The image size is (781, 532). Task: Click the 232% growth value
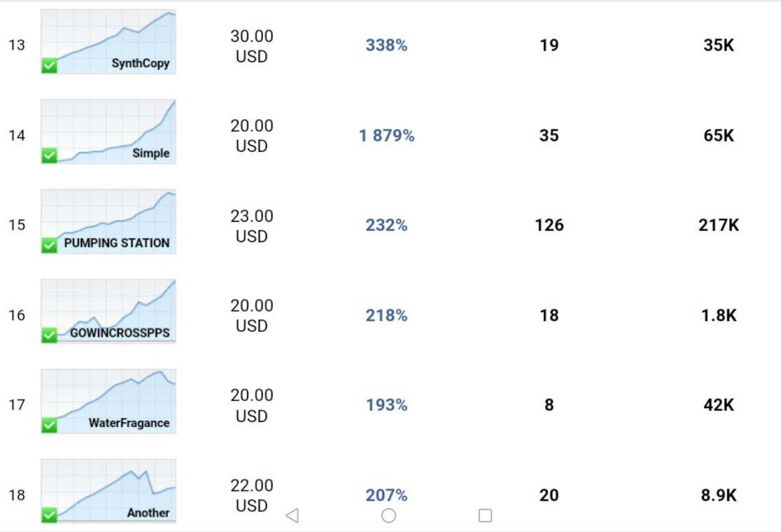(386, 225)
